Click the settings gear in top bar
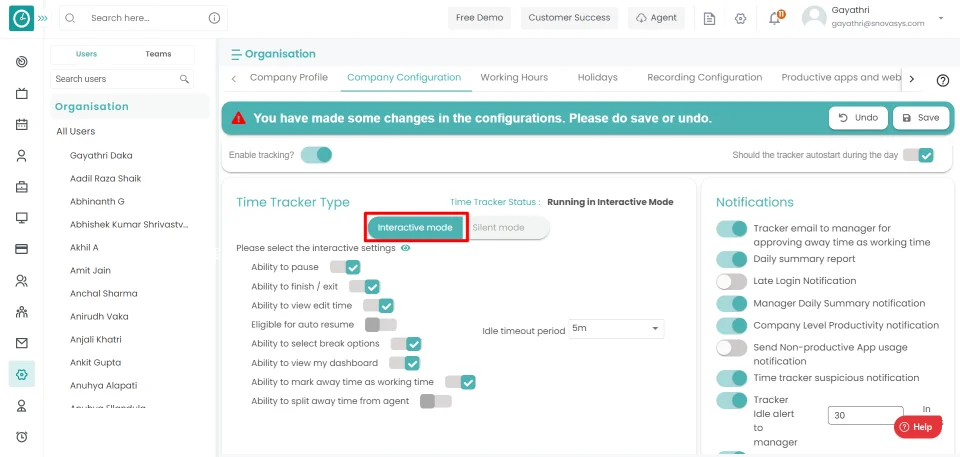Viewport: 960px width, 457px height. pyautogui.click(x=740, y=19)
